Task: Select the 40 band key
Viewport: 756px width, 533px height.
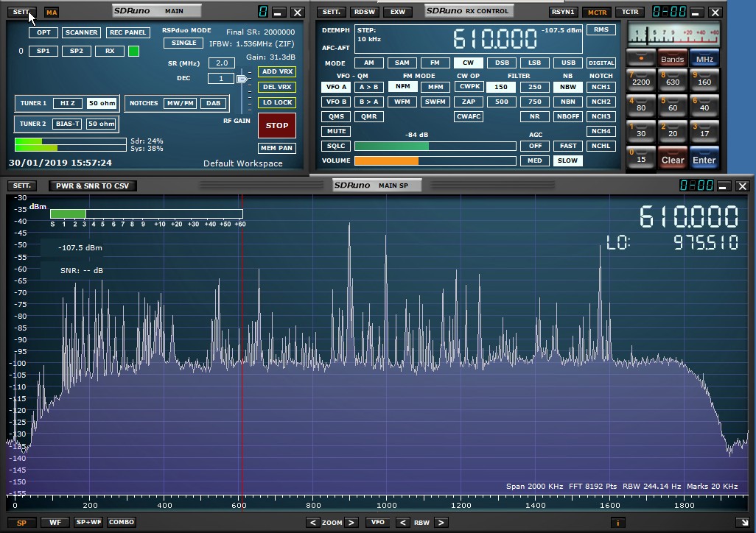Action: (x=704, y=105)
